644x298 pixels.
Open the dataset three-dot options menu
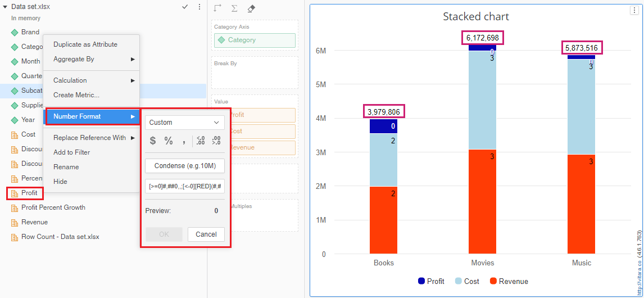pyautogui.click(x=199, y=7)
